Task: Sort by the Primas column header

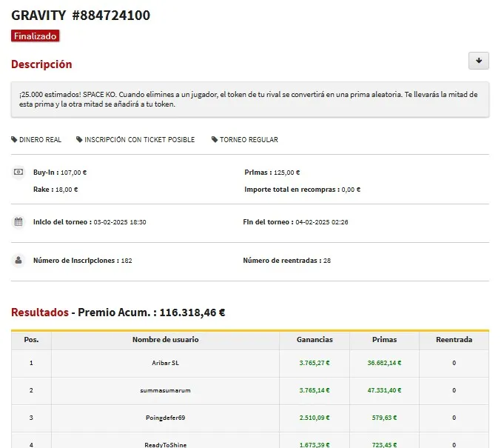Action: [x=384, y=340]
